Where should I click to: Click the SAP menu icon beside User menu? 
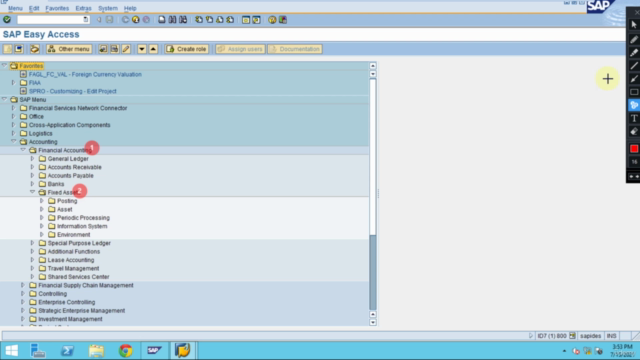[18, 49]
